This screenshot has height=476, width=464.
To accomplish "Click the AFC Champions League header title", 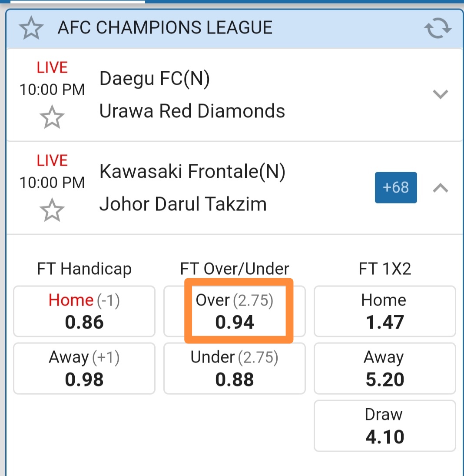I will tap(165, 28).
